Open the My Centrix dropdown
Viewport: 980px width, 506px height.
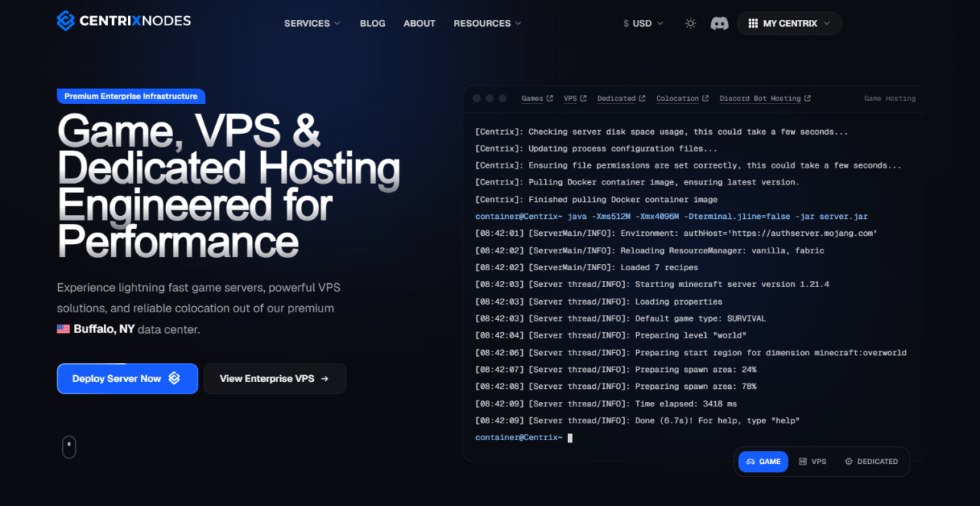coord(789,24)
